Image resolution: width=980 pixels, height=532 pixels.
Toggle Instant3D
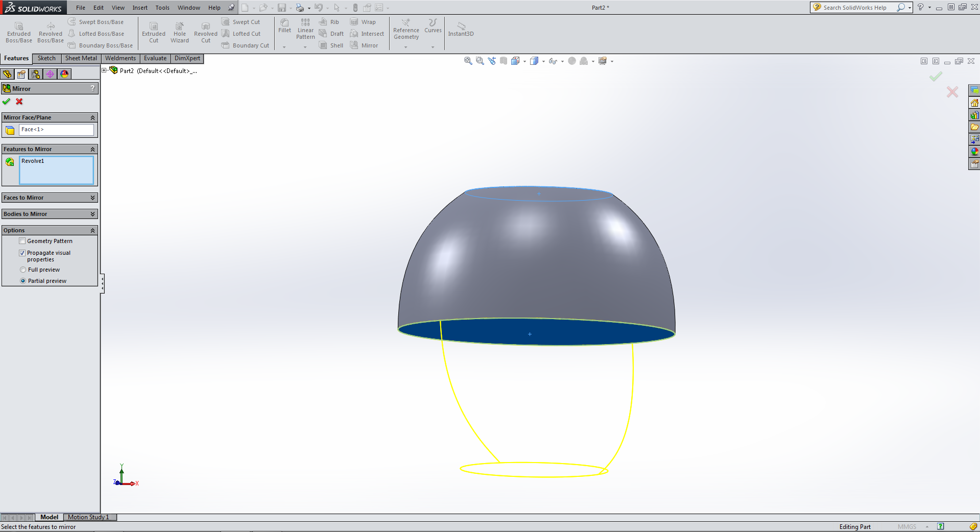pyautogui.click(x=461, y=29)
